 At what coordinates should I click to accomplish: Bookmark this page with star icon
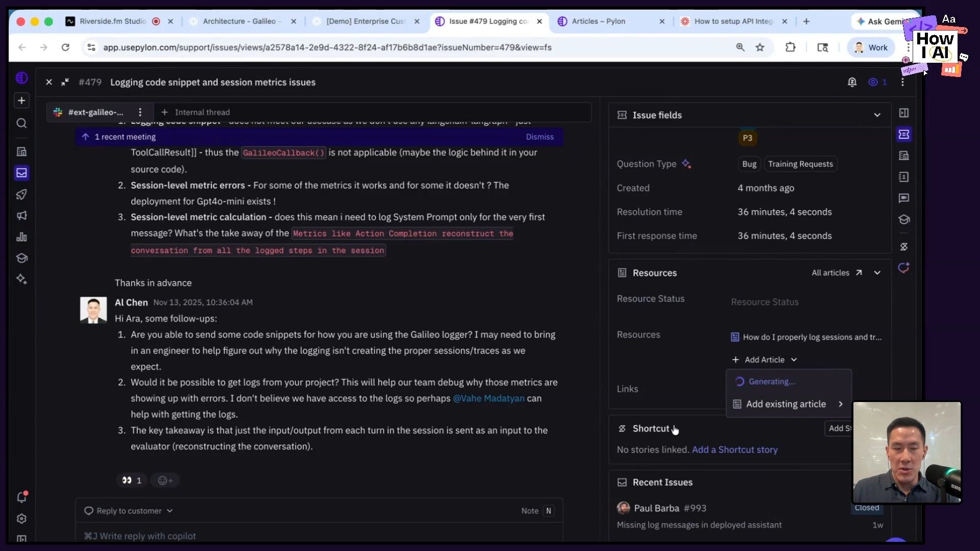point(760,47)
